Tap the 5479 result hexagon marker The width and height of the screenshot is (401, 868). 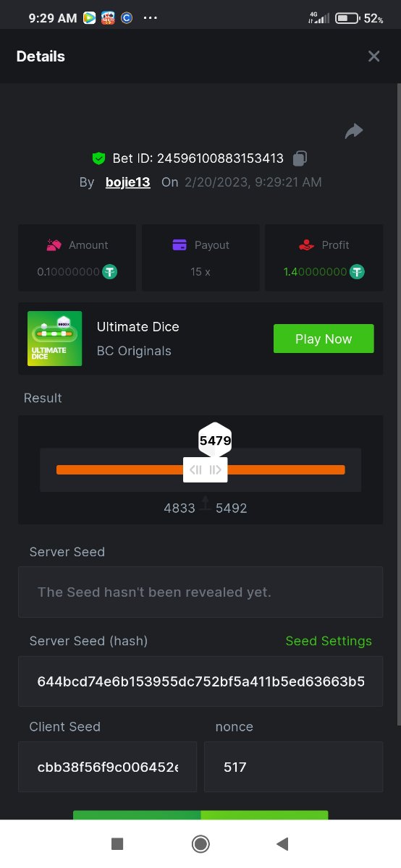pyautogui.click(x=215, y=440)
